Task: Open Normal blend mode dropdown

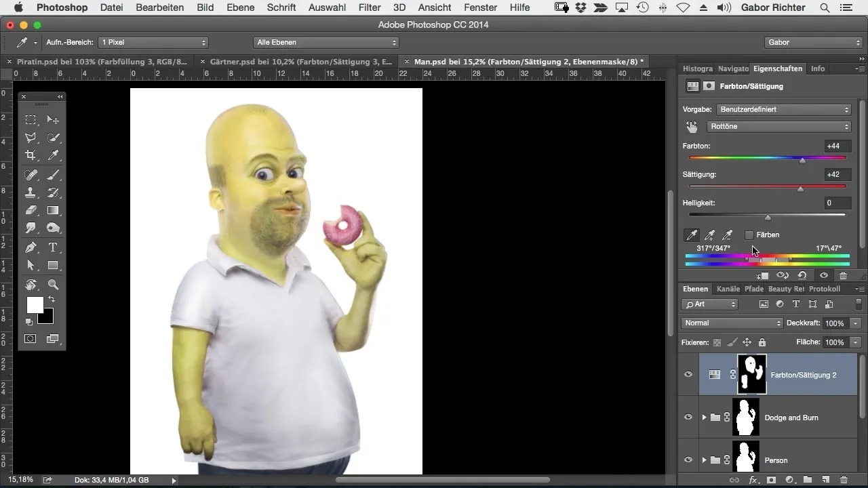Action: point(732,323)
